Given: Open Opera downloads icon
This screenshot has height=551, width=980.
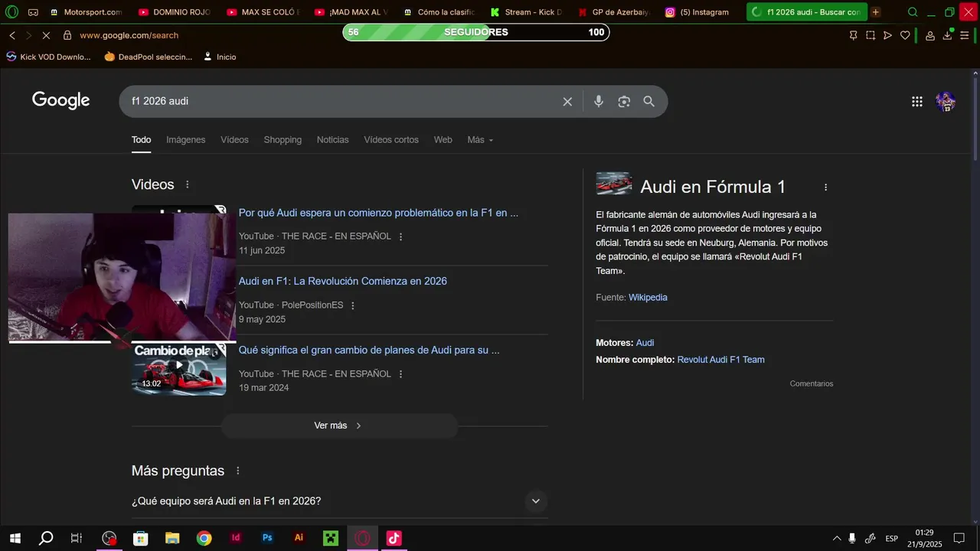Looking at the screenshot, I should coord(948,35).
